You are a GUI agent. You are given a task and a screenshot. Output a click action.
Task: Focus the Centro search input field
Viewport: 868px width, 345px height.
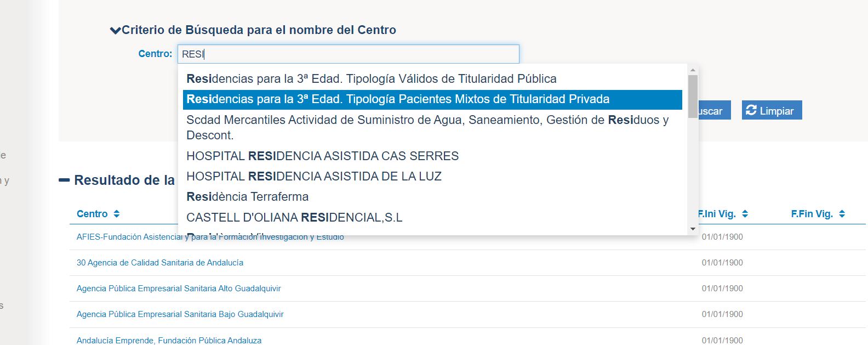coord(349,54)
